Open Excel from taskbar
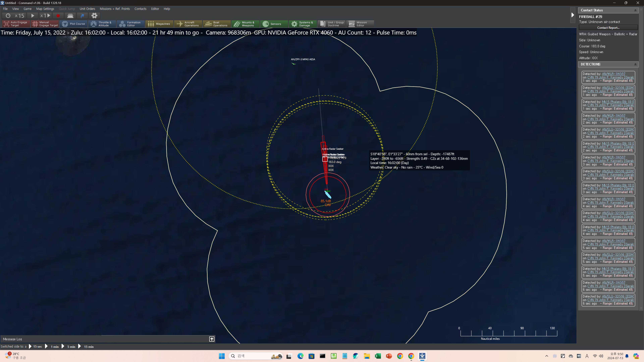Viewport: 644px width, 362px height. (378, 356)
